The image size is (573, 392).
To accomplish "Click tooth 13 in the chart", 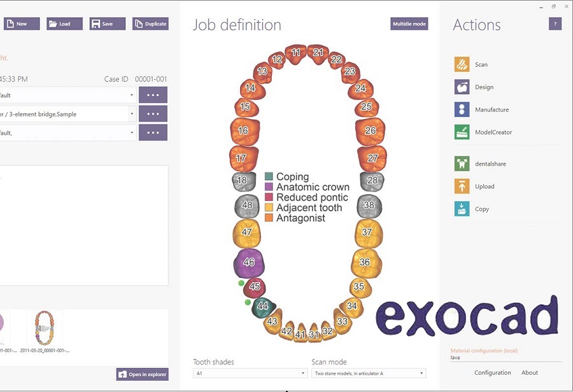I will 262,72.
